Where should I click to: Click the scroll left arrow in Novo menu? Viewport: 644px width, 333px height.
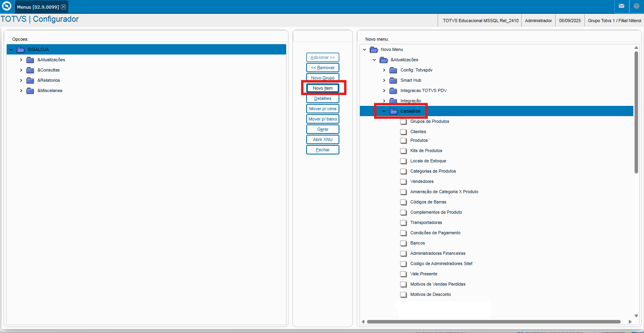(363, 322)
